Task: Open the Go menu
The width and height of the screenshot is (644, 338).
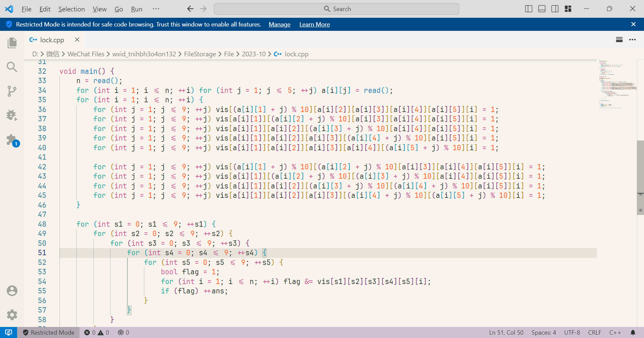Action: pyautogui.click(x=119, y=9)
